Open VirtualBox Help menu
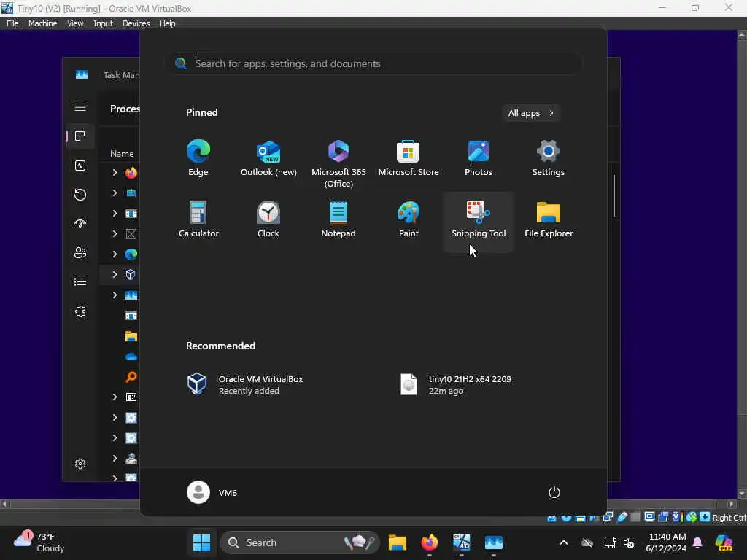Screen dimensions: 747x560 167,23
